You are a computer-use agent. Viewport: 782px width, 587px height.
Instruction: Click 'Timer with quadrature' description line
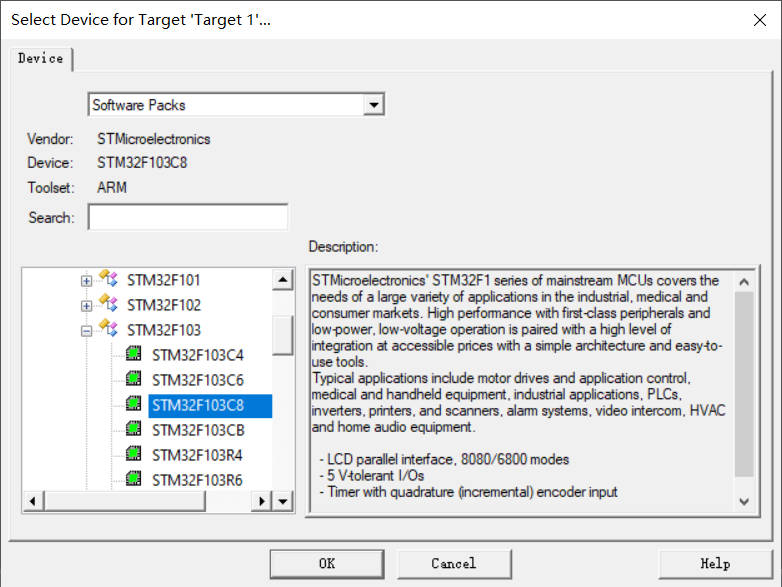(x=468, y=492)
